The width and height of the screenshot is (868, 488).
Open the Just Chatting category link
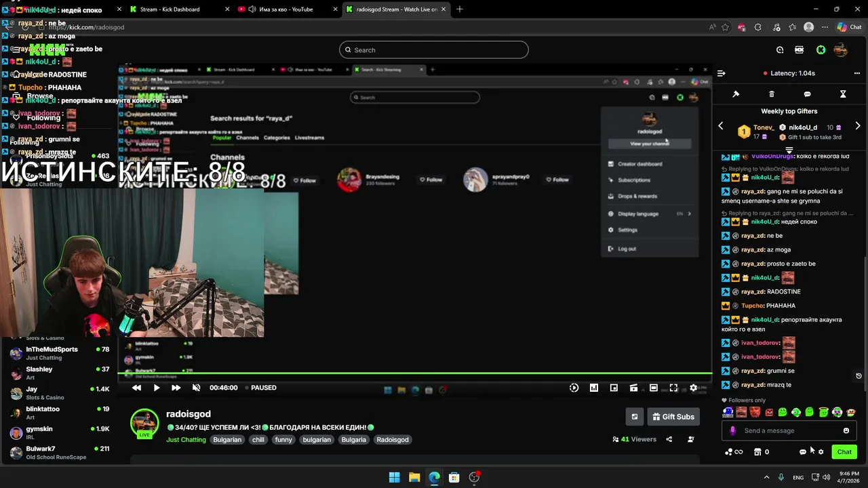(x=186, y=440)
